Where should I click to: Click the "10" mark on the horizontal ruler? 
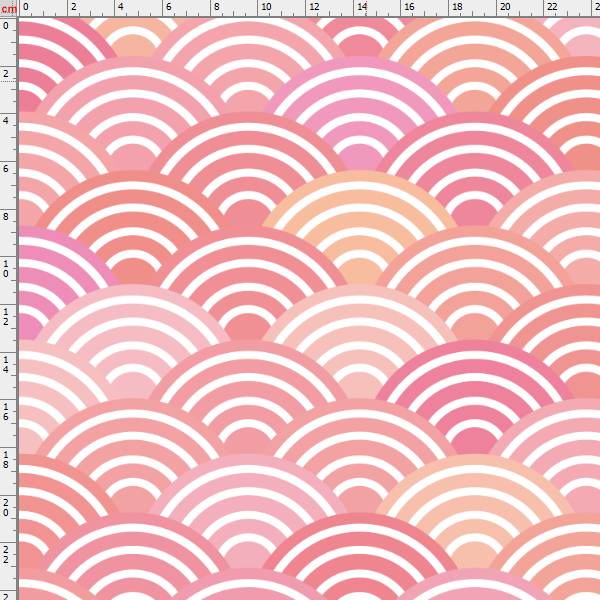266,7
